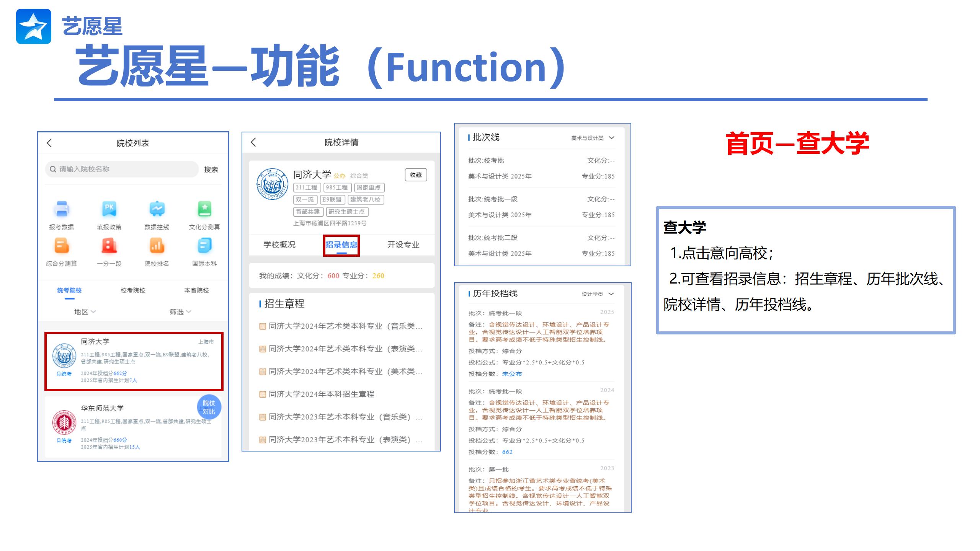The image size is (980, 551).
Task: Open the 美术与设计类 batch line dropdown
Action: click(x=592, y=138)
